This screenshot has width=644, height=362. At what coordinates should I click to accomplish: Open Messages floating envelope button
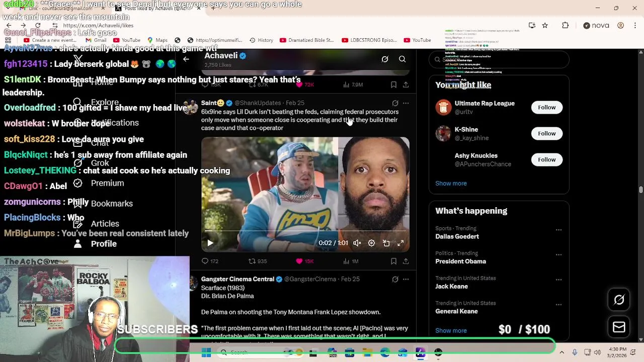point(619,327)
